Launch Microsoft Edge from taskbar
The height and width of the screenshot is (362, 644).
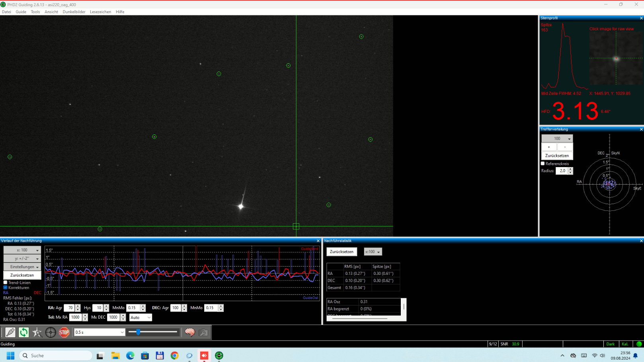coord(130,356)
